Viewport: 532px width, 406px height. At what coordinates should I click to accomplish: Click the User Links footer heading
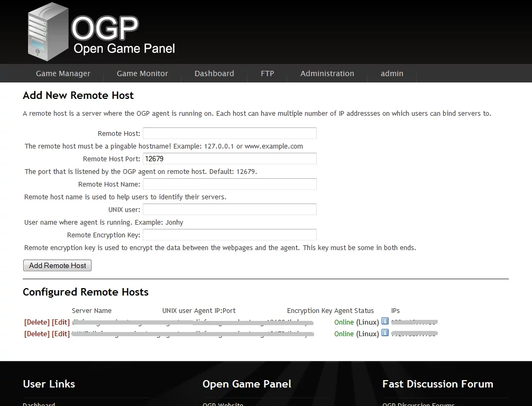coord(49,384)
